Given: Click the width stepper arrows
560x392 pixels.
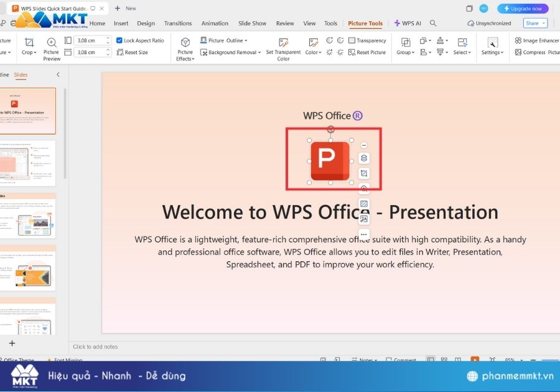Looking at the screenshot, I should click(x=108, y=52).
